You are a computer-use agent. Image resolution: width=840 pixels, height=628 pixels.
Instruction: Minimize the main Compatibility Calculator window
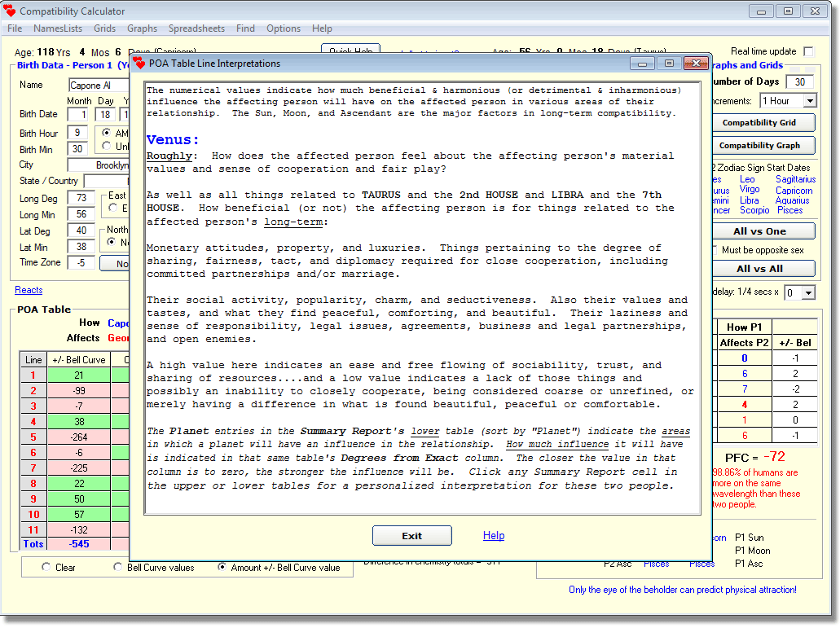tap(761, 11)
